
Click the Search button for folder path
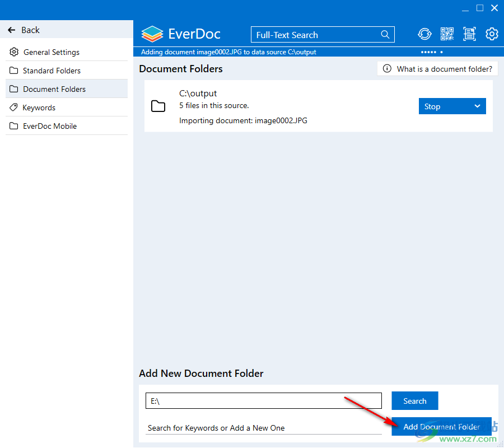tap(414, 401)
